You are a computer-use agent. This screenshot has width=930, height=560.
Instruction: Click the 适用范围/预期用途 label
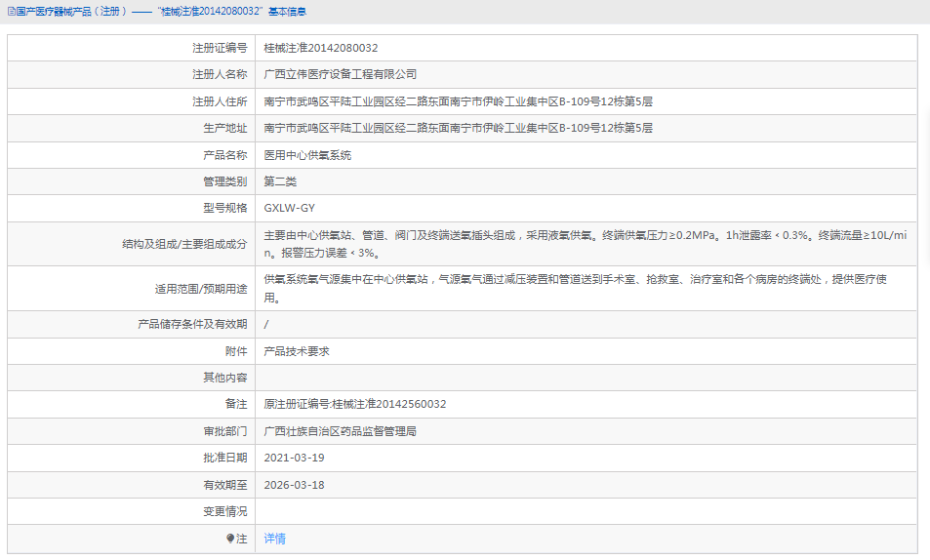[201, 289]
